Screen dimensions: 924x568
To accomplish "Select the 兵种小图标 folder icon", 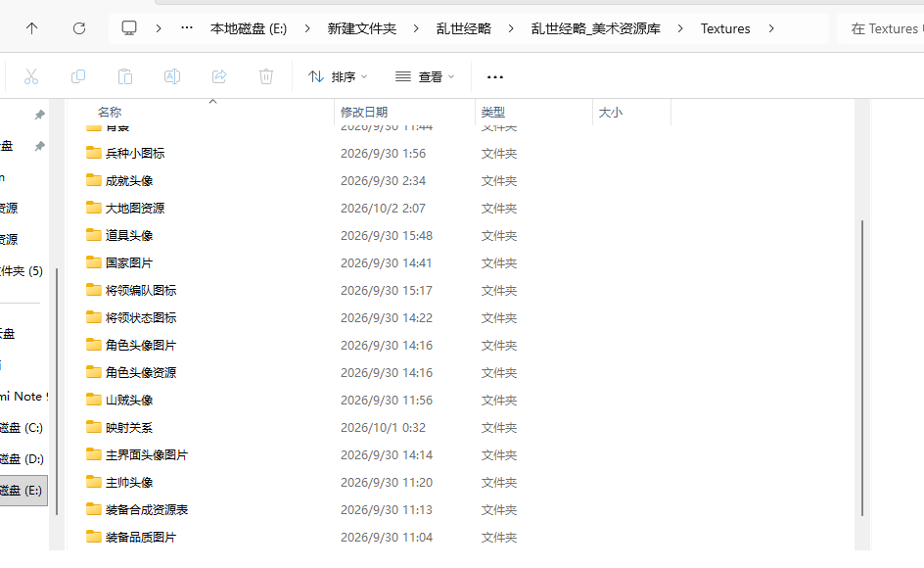I will click(94, 153).
